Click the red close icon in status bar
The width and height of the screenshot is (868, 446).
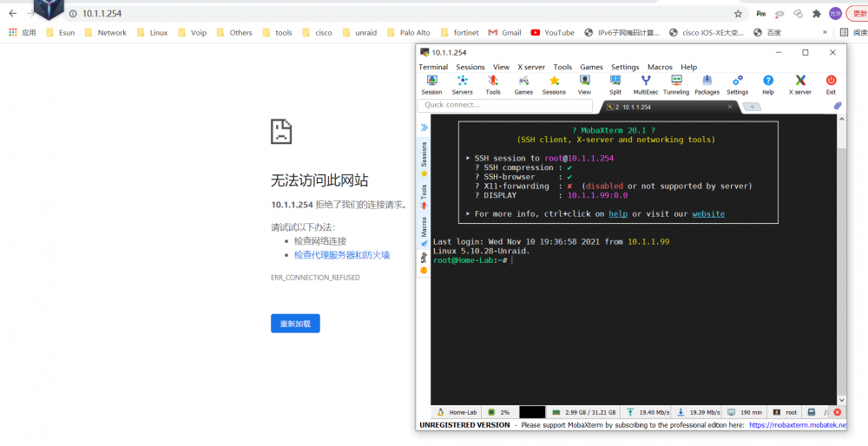tap(838, 412)
